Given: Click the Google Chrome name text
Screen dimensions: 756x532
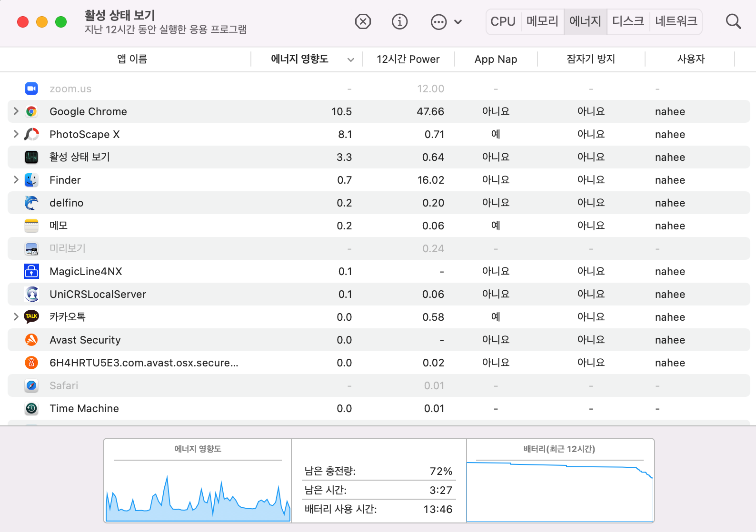Looking at the screenshot, I should pos(88,111).
